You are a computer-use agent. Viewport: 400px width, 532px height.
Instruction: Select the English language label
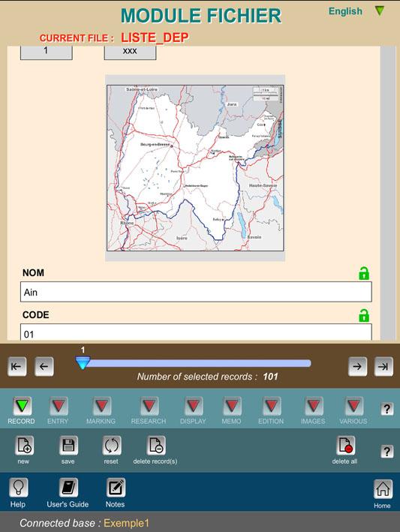point(345,11)
